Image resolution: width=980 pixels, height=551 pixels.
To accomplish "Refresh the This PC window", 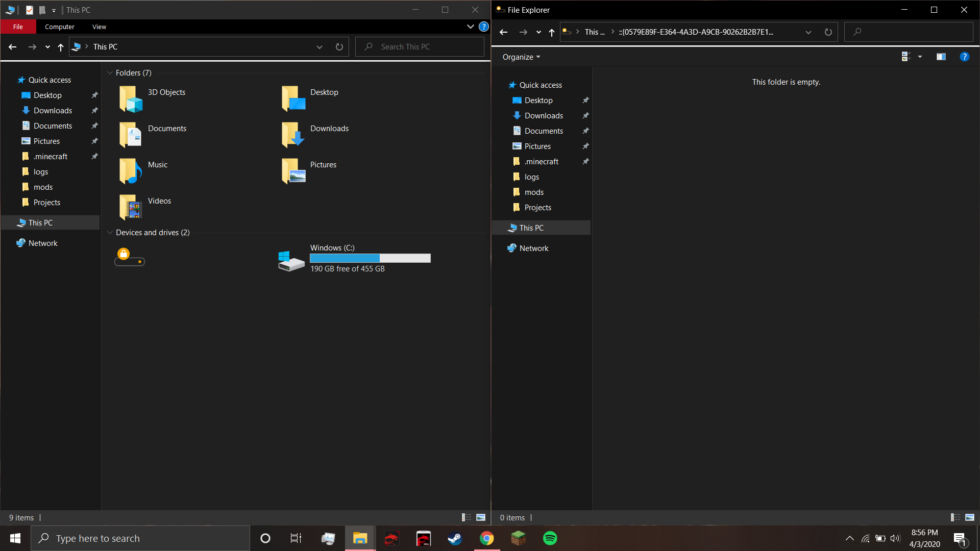I will 339,47.
